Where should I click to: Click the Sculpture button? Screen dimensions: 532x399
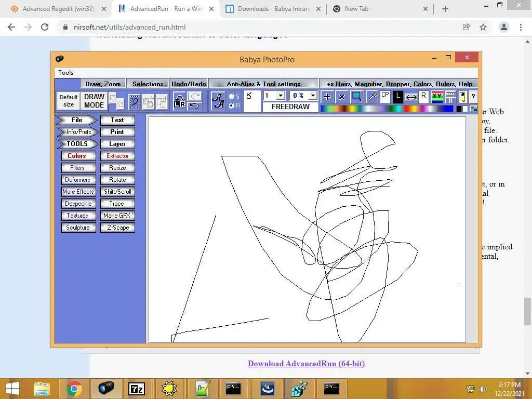78,228
